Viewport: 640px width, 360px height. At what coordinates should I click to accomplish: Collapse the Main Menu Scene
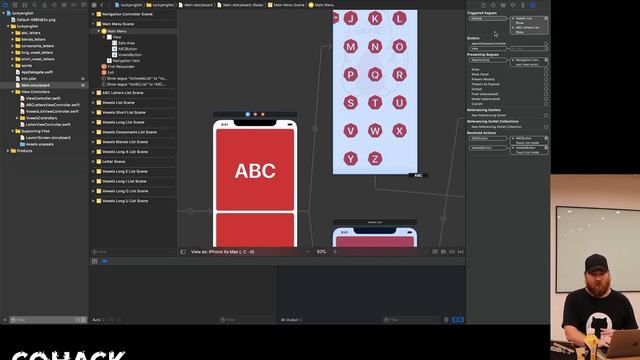click(93, 24)
